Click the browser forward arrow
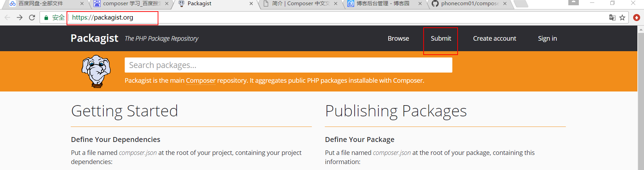644x170 pixels. 20,18
